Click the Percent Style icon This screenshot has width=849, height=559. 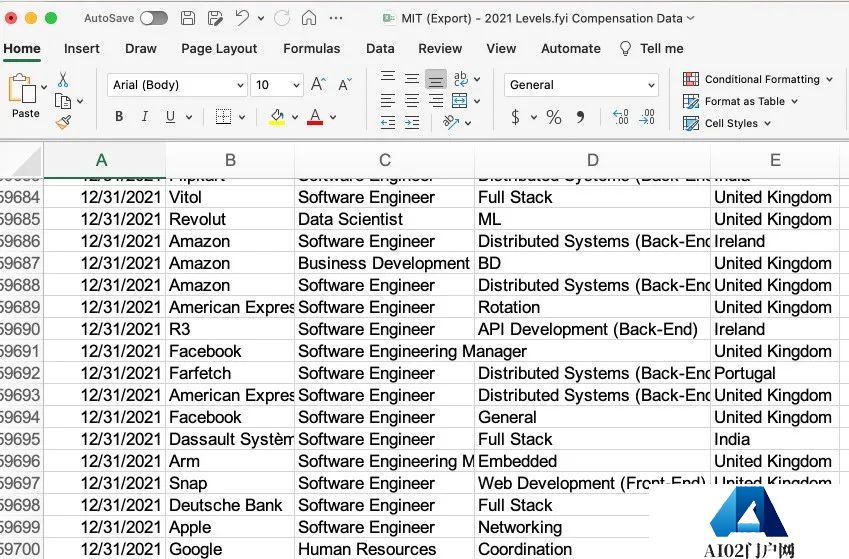[554, 117]
